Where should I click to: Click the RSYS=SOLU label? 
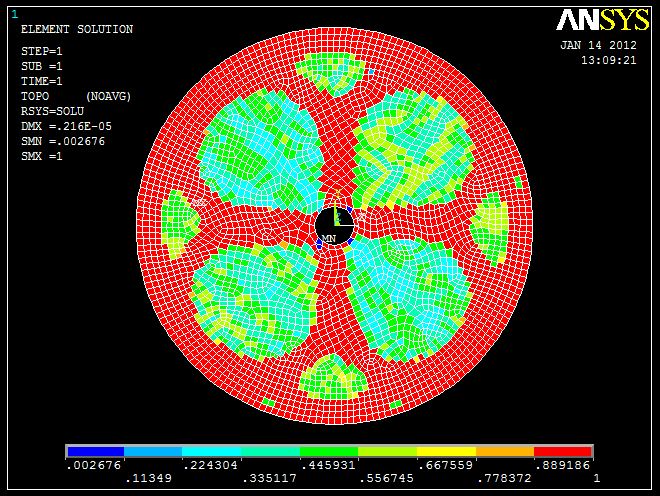coord(52,111)
